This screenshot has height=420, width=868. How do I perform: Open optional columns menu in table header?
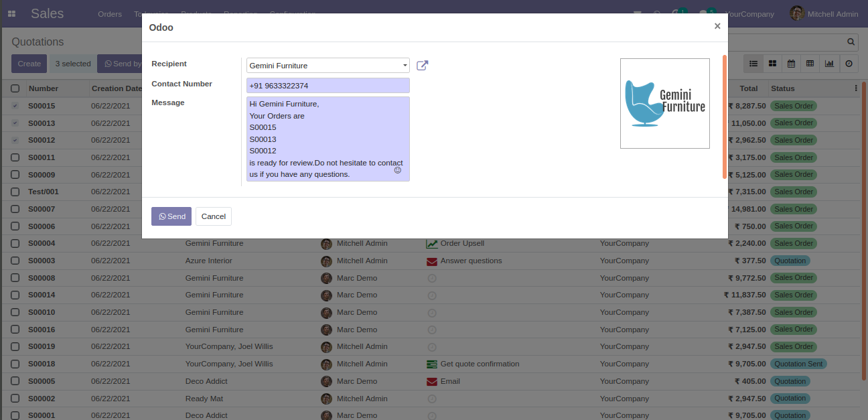tap(855, 88)
